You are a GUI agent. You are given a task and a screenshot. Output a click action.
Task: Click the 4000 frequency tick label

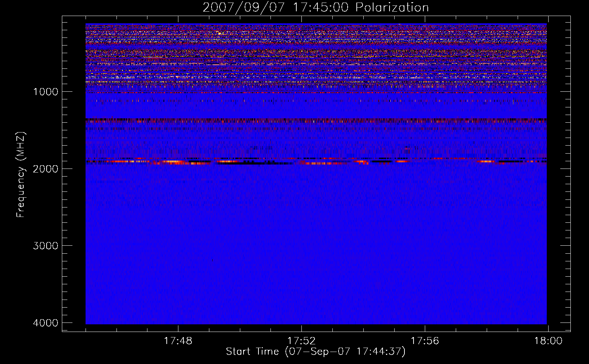46,323
